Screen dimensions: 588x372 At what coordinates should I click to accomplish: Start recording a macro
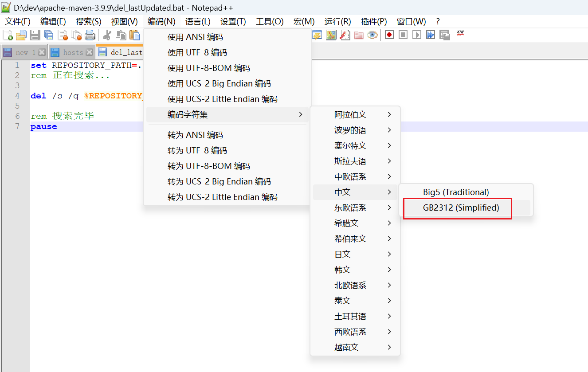click(x=389, y=35)
